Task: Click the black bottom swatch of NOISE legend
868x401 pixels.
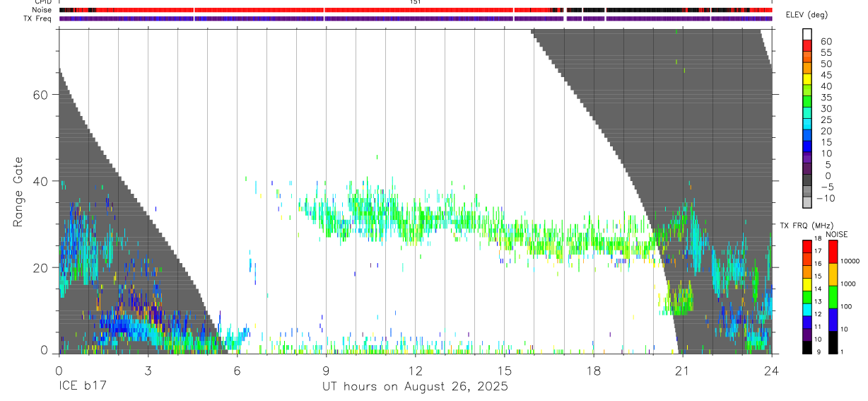Action: pyautogui.click(x=833, y=342)
